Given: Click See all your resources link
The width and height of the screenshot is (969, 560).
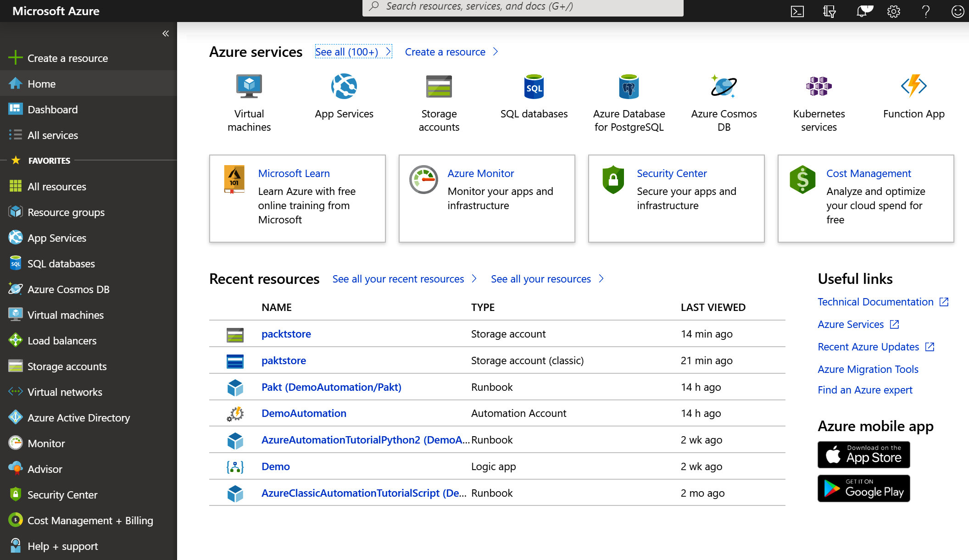Looking at the screenshot, I should [x=547, y=279].
